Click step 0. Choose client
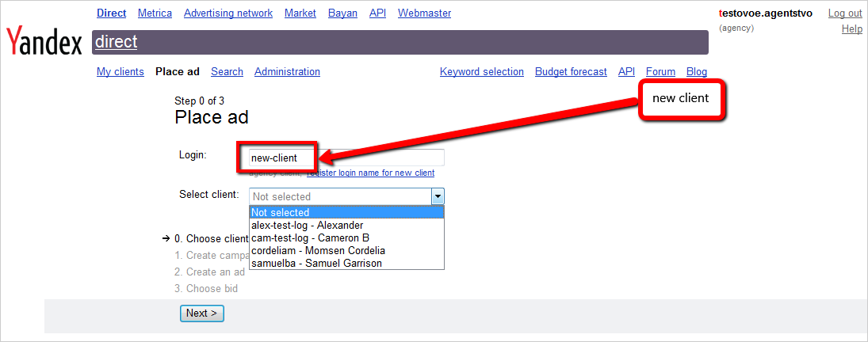 (x=212, y=238)
